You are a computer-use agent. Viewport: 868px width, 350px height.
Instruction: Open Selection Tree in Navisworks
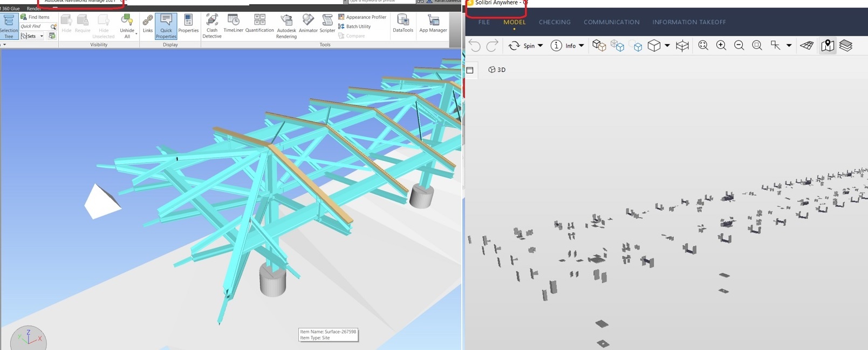point(9,26)
